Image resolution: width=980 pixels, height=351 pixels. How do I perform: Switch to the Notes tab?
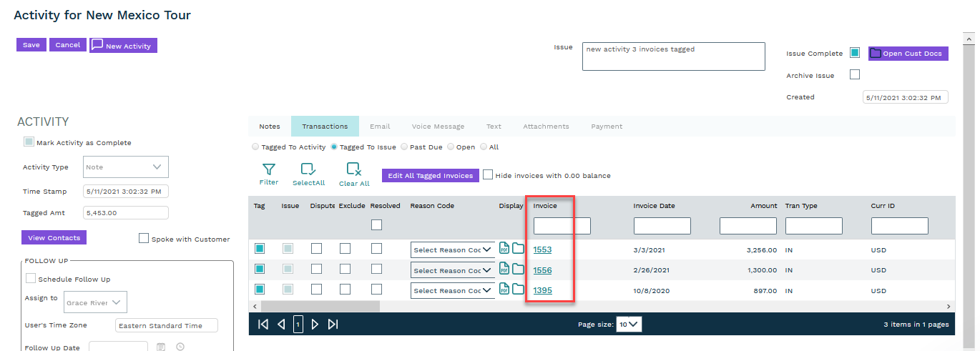270,127
